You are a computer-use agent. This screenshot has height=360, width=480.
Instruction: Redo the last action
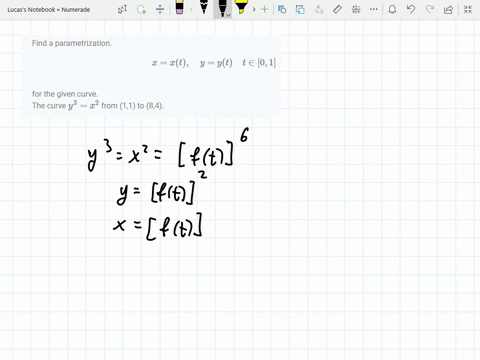[430, 9]
